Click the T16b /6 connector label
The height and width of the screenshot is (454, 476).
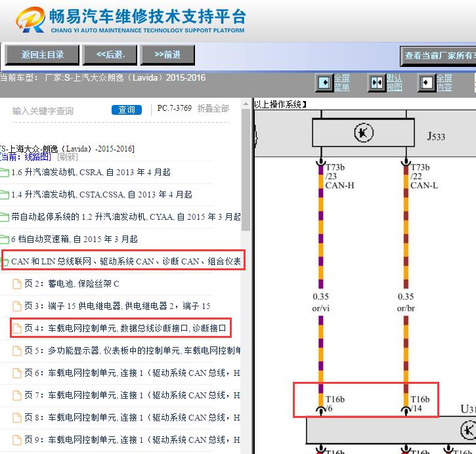335,403
